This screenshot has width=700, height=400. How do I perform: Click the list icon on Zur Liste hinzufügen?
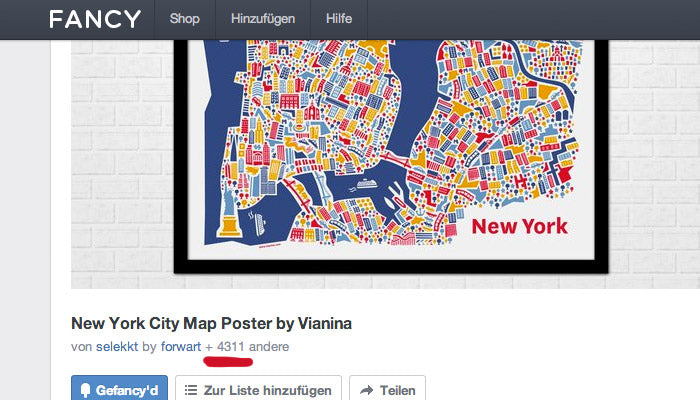(x=191, y=390)
